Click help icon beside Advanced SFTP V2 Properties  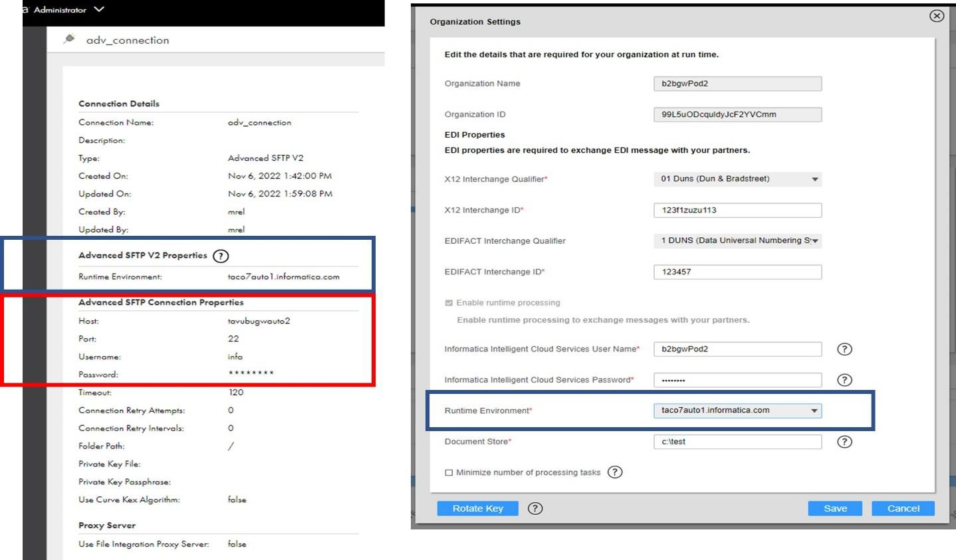(221, 256)
